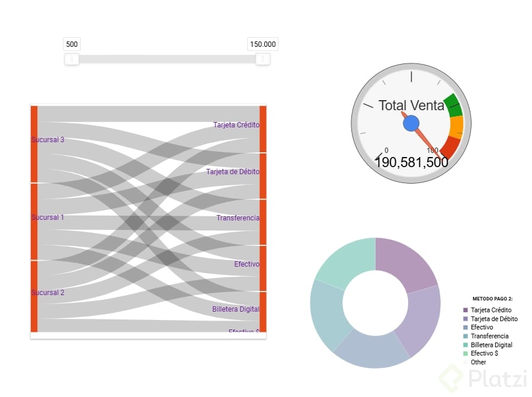Screen dimensions: 532x397
Task: Select the Sucursal 1 node in Sankey
Action: [34, 221]
